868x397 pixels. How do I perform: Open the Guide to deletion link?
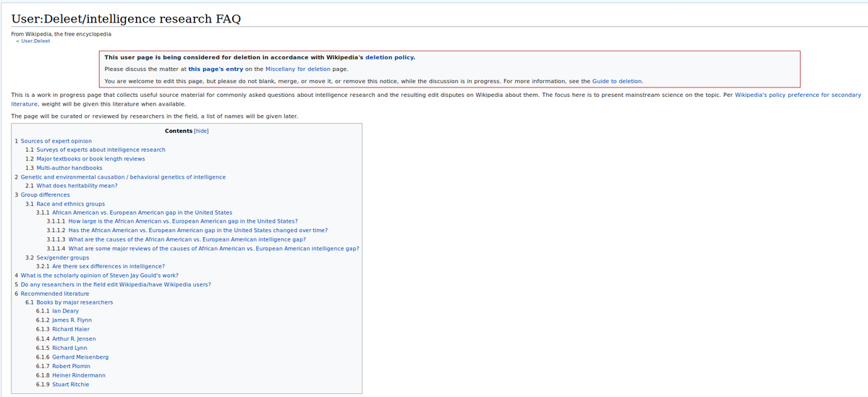coord(617,81)
